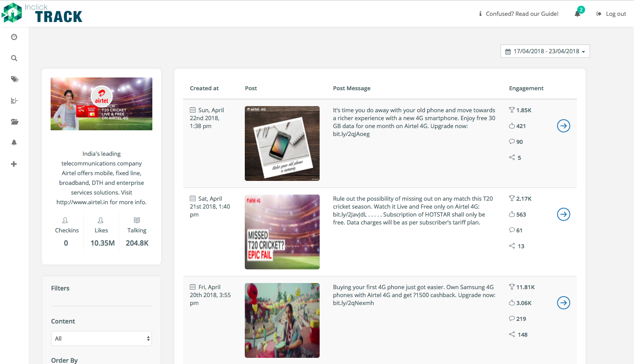Click the calendar icon for April 20th post
This screenshot has width=634, height=364.
[x=192, y=287]
